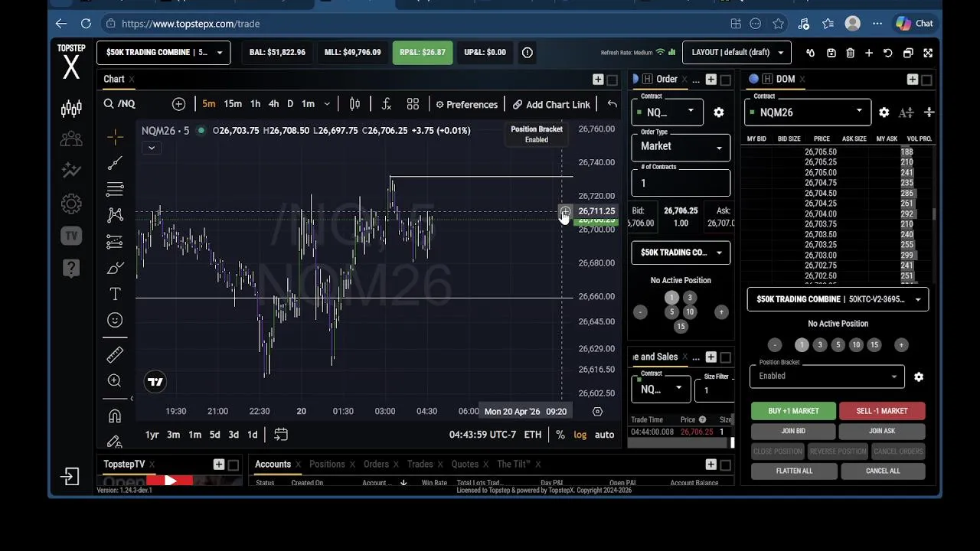This screenshot has height=551, width=980.
Task: Toggle fullscreen with the expand arrows icon
Action: (928, 53)
